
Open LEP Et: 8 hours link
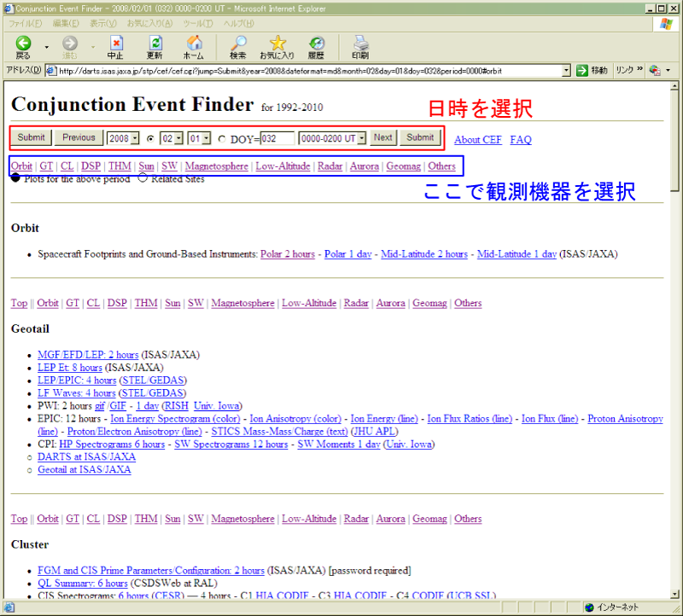point(70,368)
